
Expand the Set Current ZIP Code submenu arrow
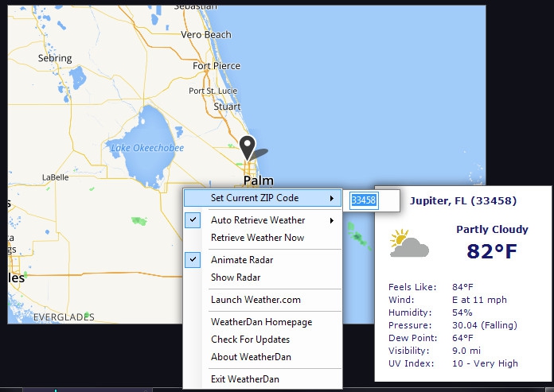tap(331, 198)
